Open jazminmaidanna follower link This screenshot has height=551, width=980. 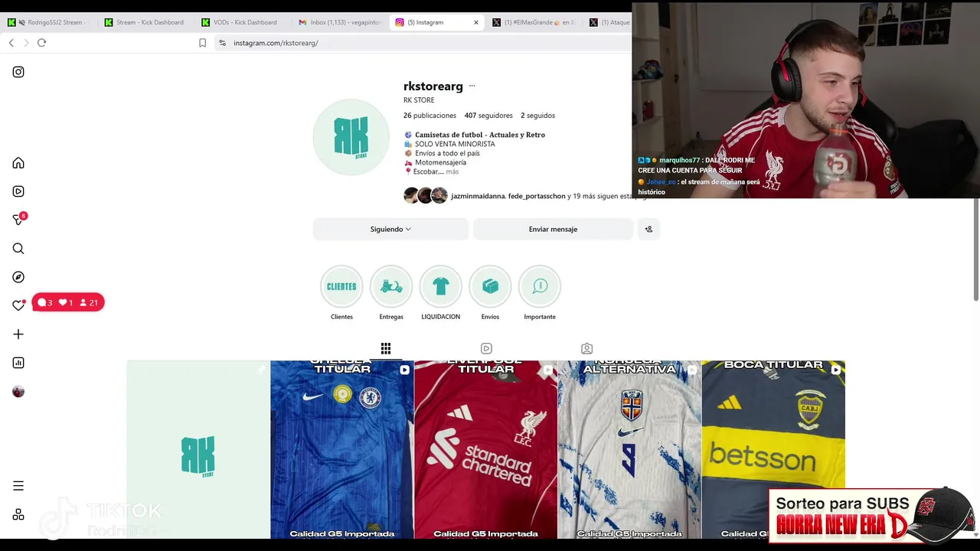478,196
